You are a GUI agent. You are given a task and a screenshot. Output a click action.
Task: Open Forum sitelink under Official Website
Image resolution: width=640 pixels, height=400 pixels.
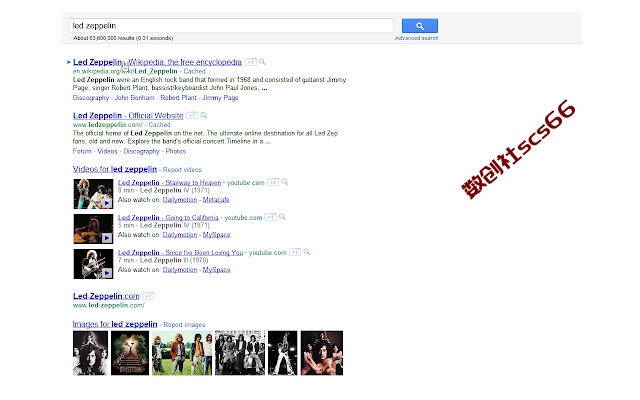(x=82, y=151)
